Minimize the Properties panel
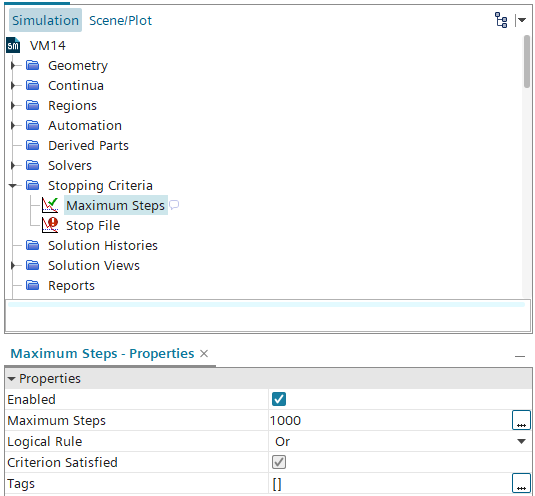Screen dimensions: 535x496 (x=520, y=356)
